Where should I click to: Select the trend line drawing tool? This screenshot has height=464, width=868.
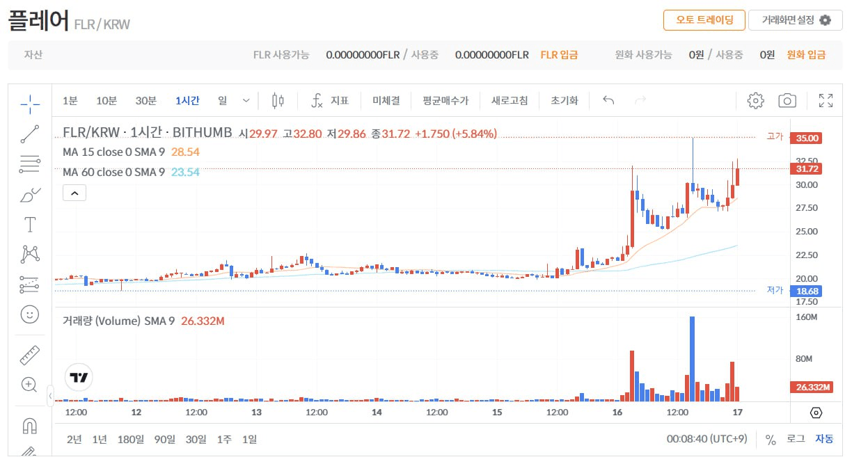[30, 134]
